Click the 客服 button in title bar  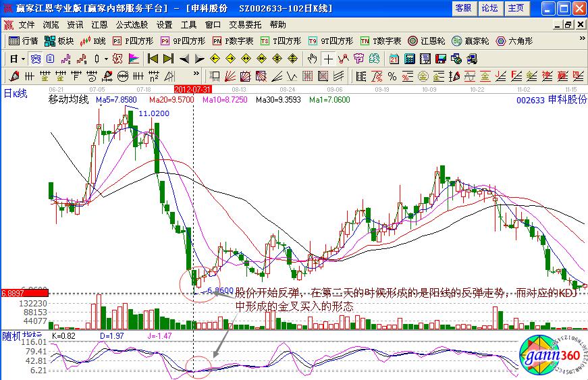[x=463, y=8]
